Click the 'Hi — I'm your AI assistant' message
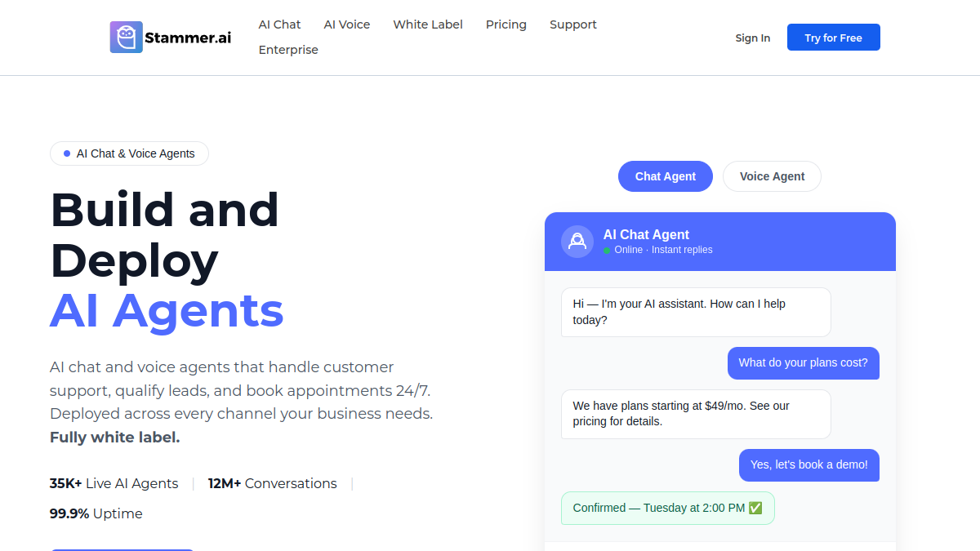 pos(696,312)
